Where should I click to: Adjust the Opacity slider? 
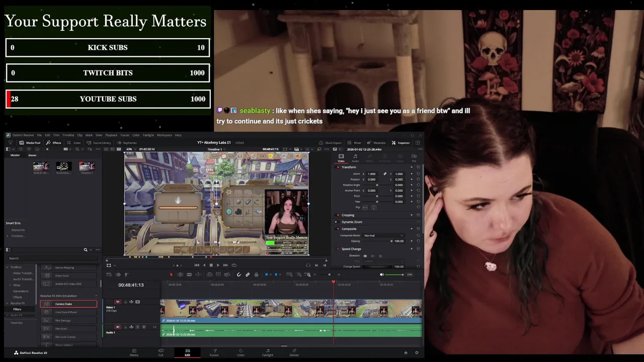click(377, 241)
